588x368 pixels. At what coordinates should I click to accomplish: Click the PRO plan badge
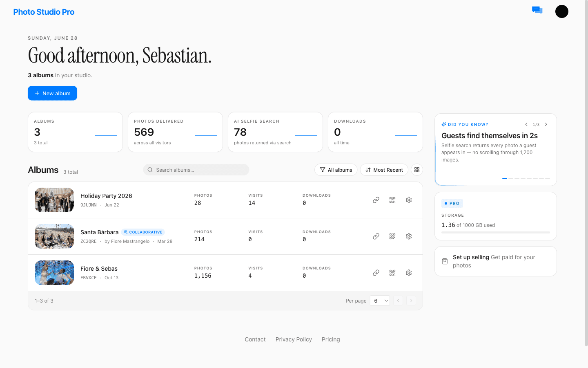coord(452,203)
